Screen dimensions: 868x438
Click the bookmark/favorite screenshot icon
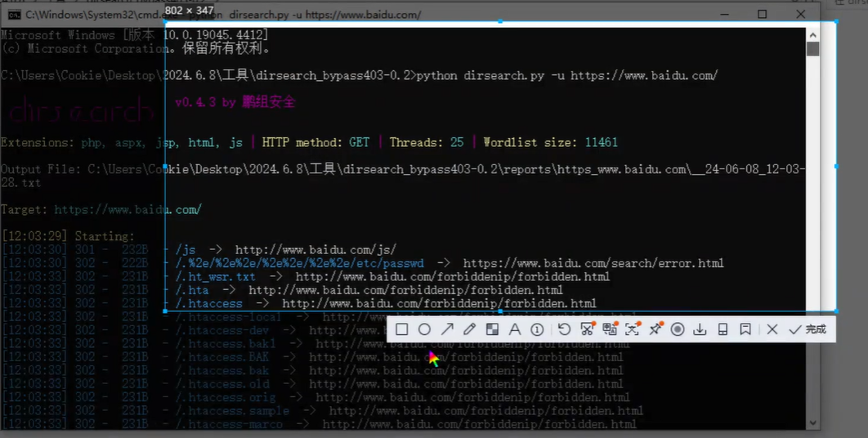point(745,329)
